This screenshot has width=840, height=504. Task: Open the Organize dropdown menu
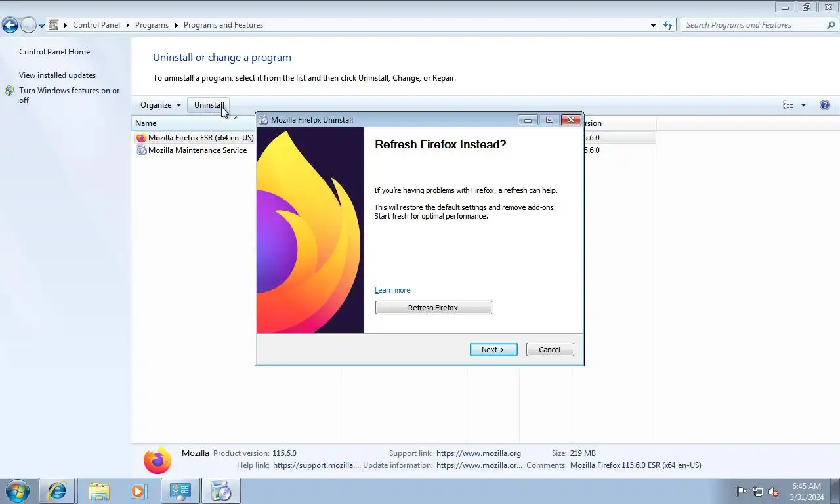coord(160,105)
